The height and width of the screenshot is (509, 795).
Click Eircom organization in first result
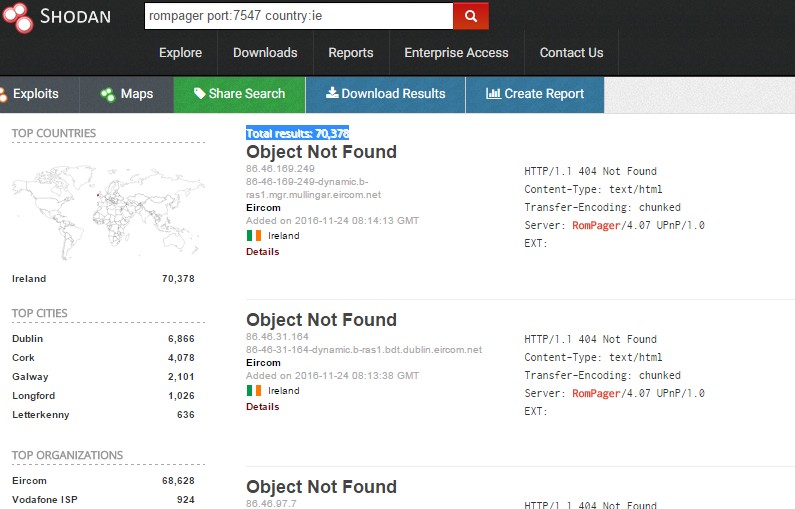(x=263, y=207)
